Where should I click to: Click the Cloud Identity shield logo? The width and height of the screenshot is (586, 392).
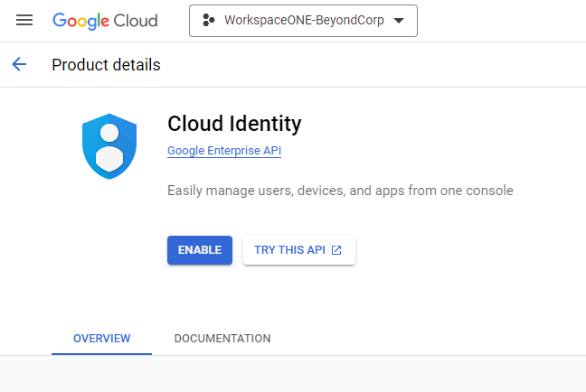pos(109,147)
